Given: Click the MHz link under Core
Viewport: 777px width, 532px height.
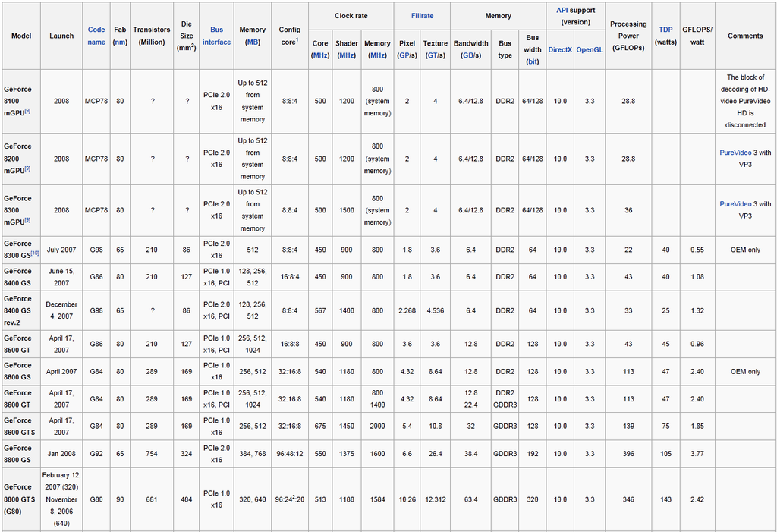Looking at the screenshot, I should (x=320, y=55).
